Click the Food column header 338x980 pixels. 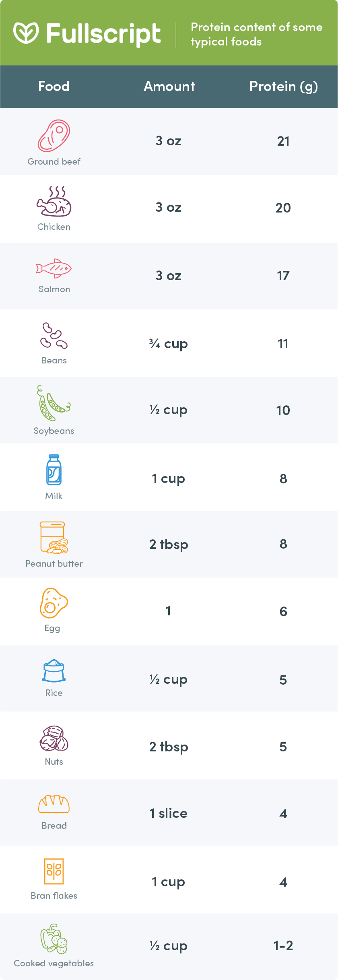pyautogui.click(x=54, y=86)
